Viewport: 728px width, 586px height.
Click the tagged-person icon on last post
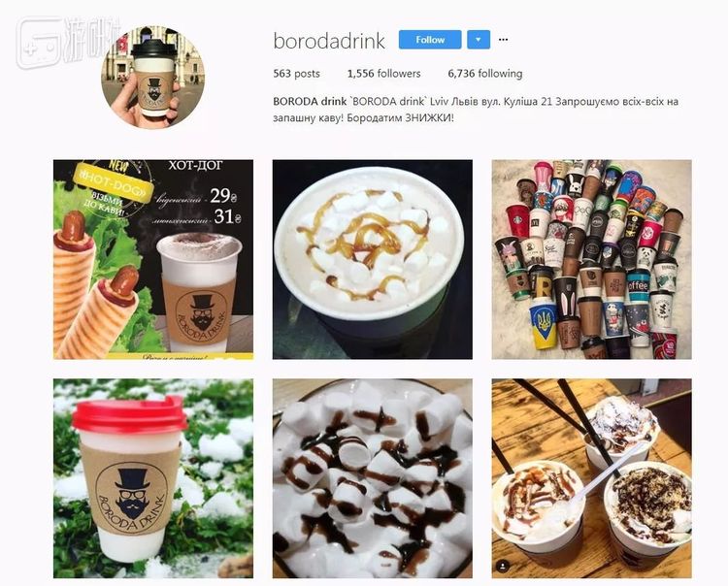coord(503,566)
